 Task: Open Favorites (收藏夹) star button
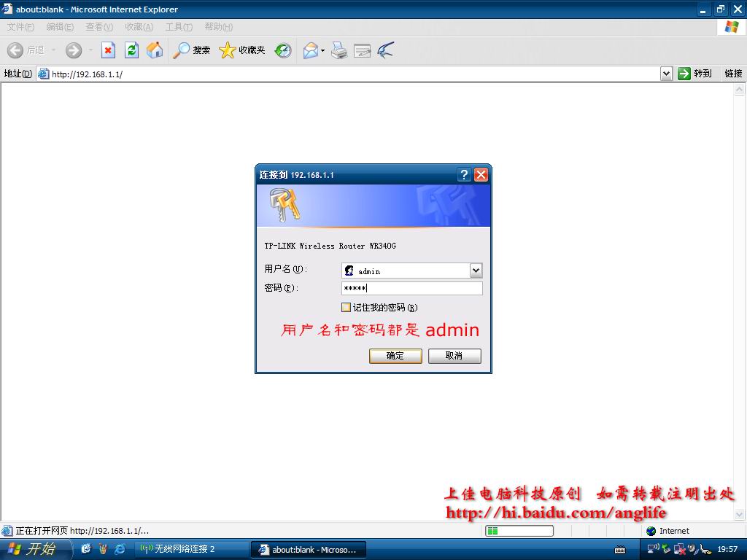click(241, 50)
